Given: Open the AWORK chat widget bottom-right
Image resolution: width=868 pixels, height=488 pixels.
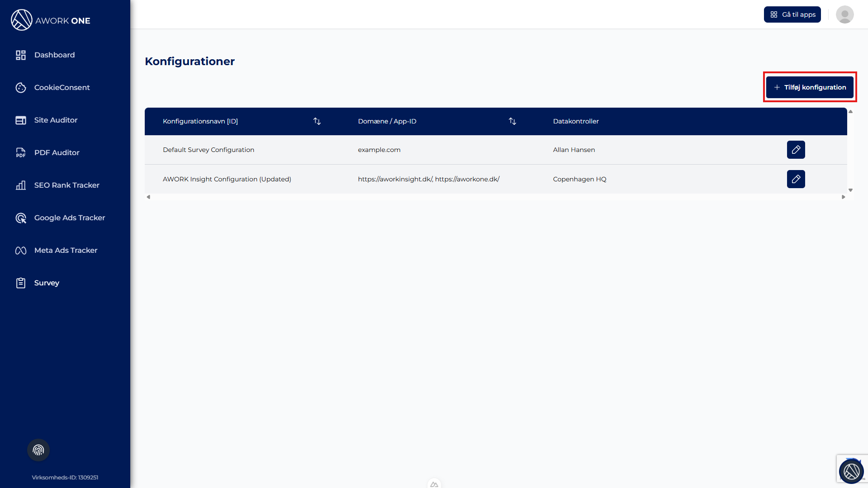Looking at the screenshot, I should click(x=851, y=471).
